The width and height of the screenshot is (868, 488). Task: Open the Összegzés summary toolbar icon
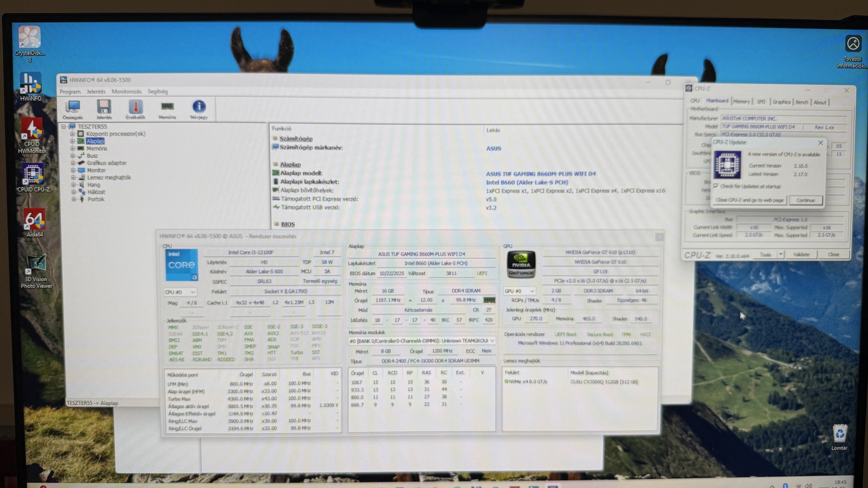pos(72,108)
